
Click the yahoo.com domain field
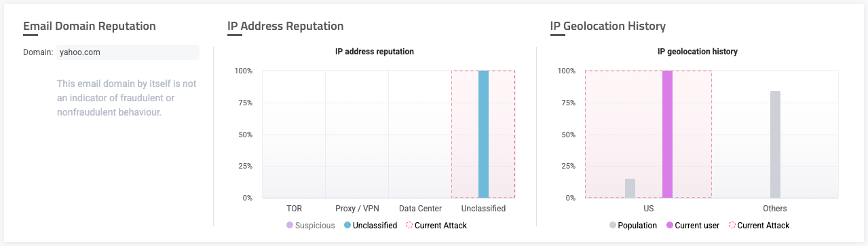(128, 52)
